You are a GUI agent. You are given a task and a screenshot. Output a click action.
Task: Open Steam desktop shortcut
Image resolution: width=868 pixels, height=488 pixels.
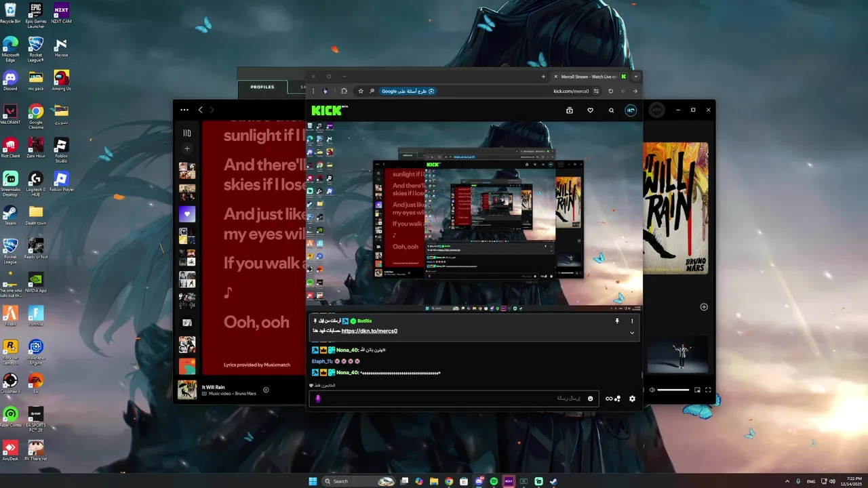10,216
